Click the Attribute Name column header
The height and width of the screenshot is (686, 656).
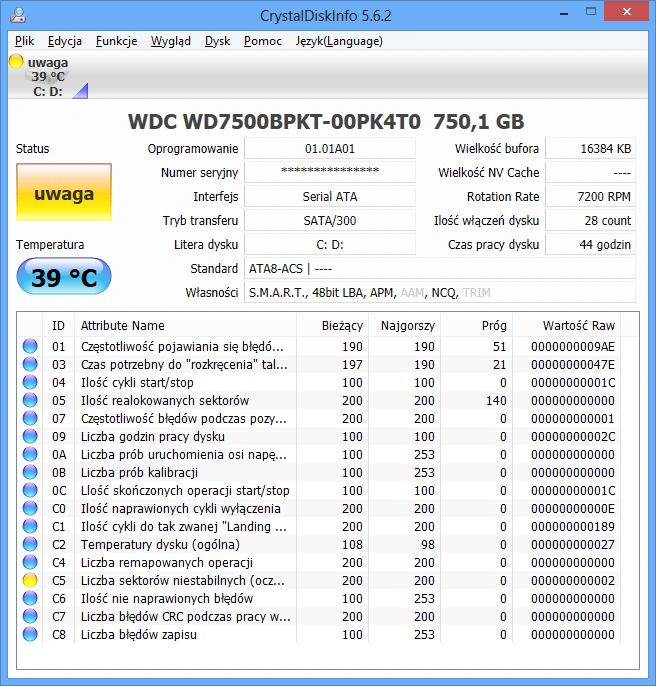(x=186, y=326)
